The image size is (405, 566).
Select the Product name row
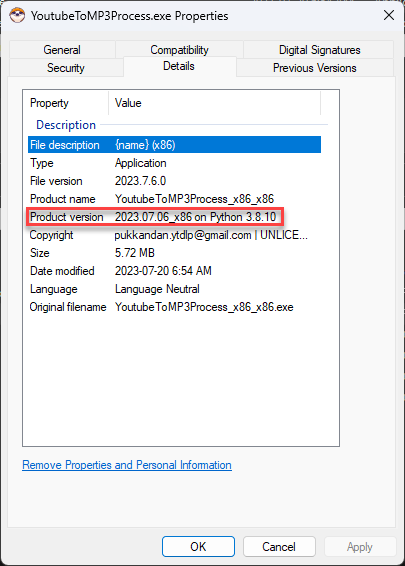pos(174,199)
